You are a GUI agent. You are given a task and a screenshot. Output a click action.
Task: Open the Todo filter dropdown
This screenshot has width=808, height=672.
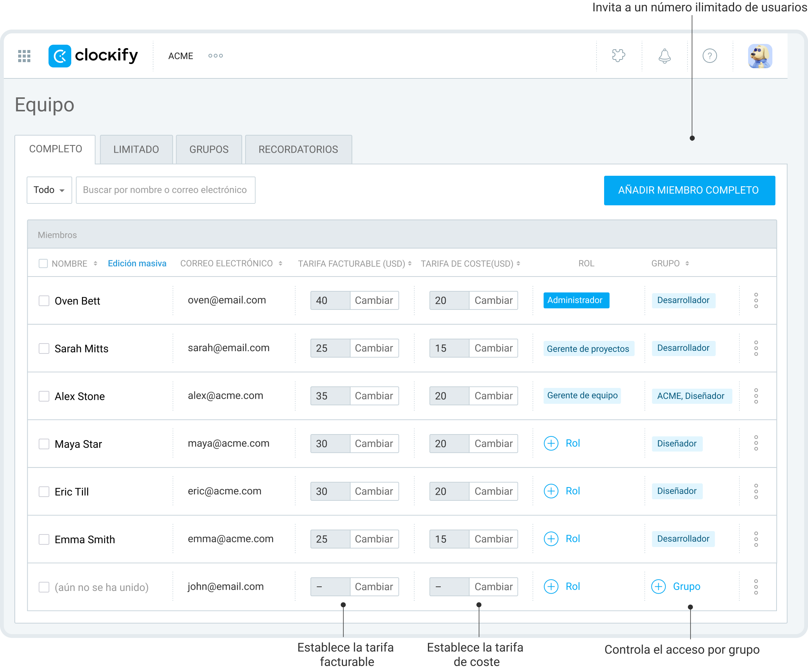coord(49,190)
